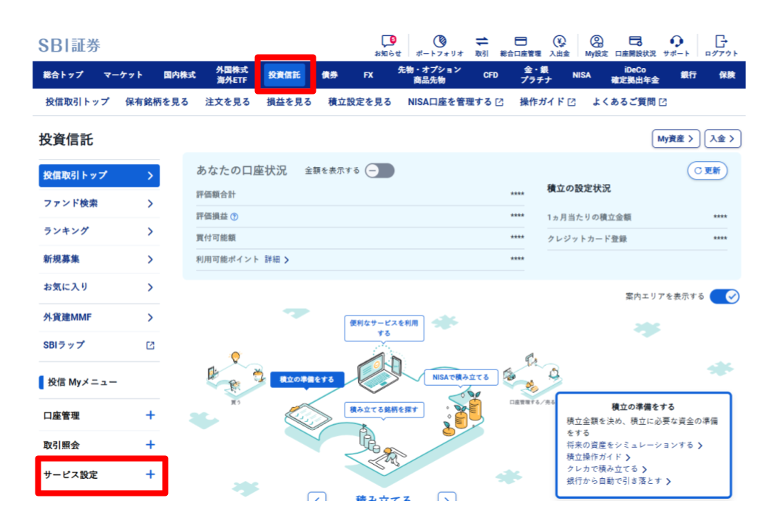The image size is (769, 532).
Task: Go to the 総合トップ tab
Action: click(x=63, y=75)
